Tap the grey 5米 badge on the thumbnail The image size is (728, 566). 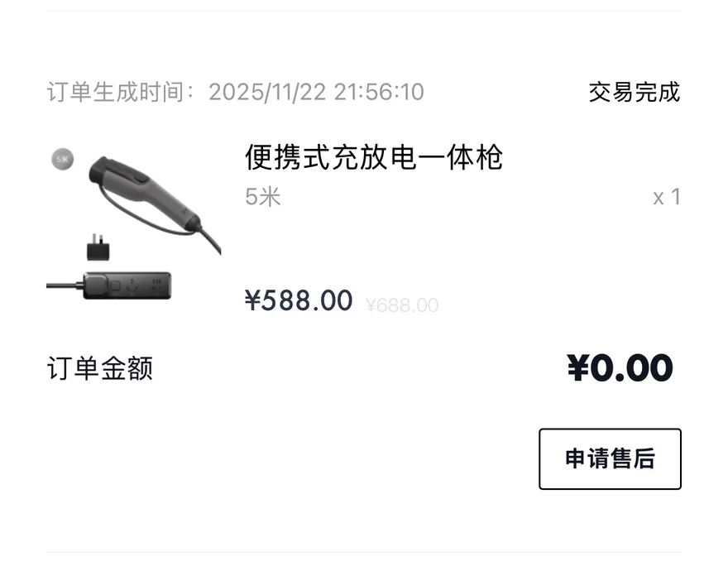coord(63,158)
